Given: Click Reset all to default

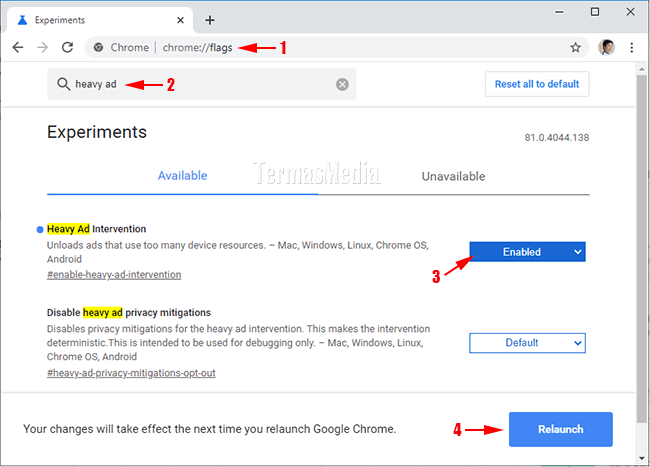Looking at the screenshot, I should (x=537, y=84).
